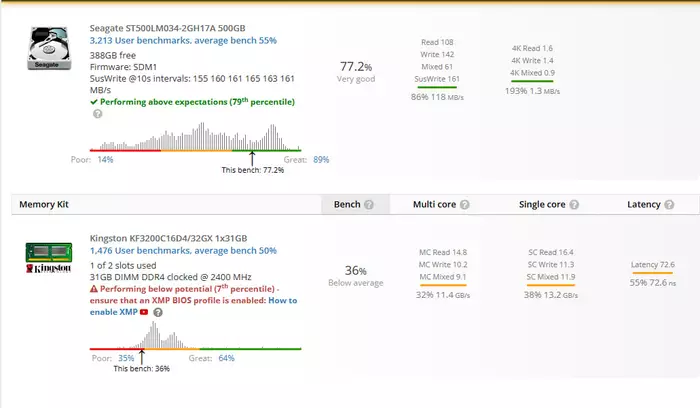Click the 86% 118 MB/s result

click(437, 97)
